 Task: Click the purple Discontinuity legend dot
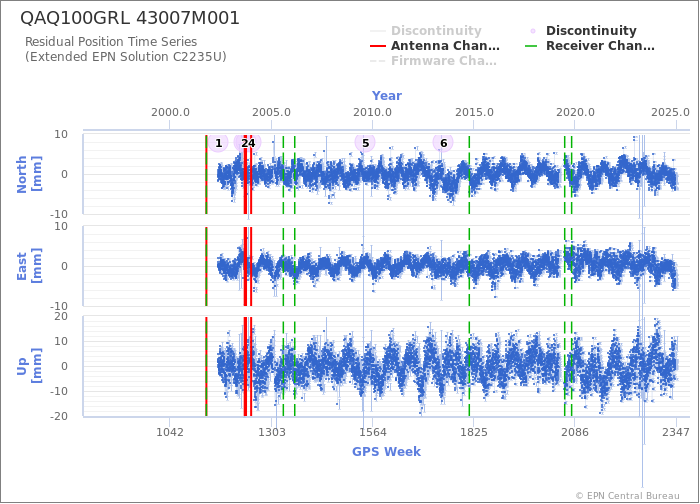point(533,31)
